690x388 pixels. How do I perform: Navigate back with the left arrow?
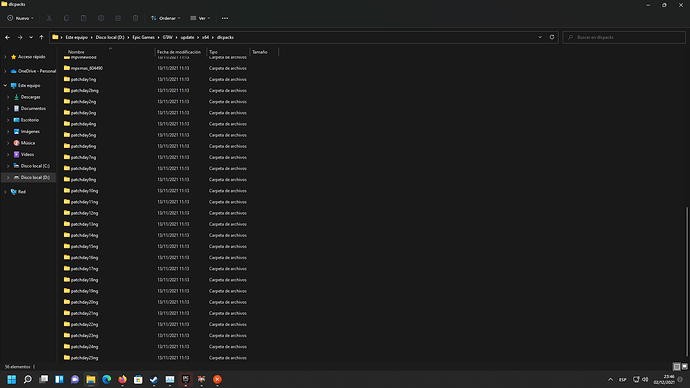[x=7, y=37]
